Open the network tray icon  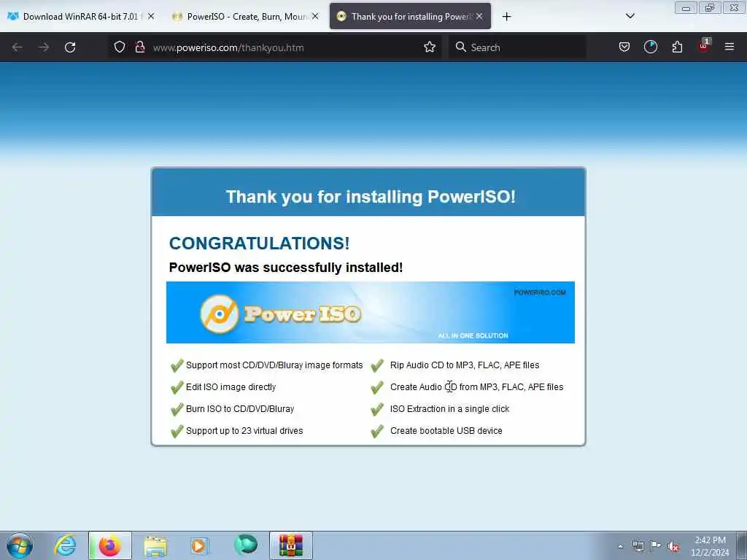638,546
